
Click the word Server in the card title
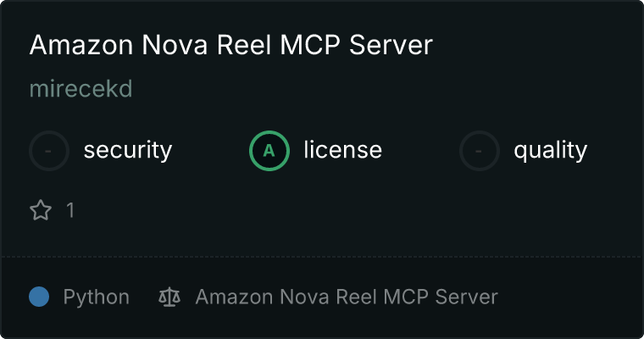[391, 45]
